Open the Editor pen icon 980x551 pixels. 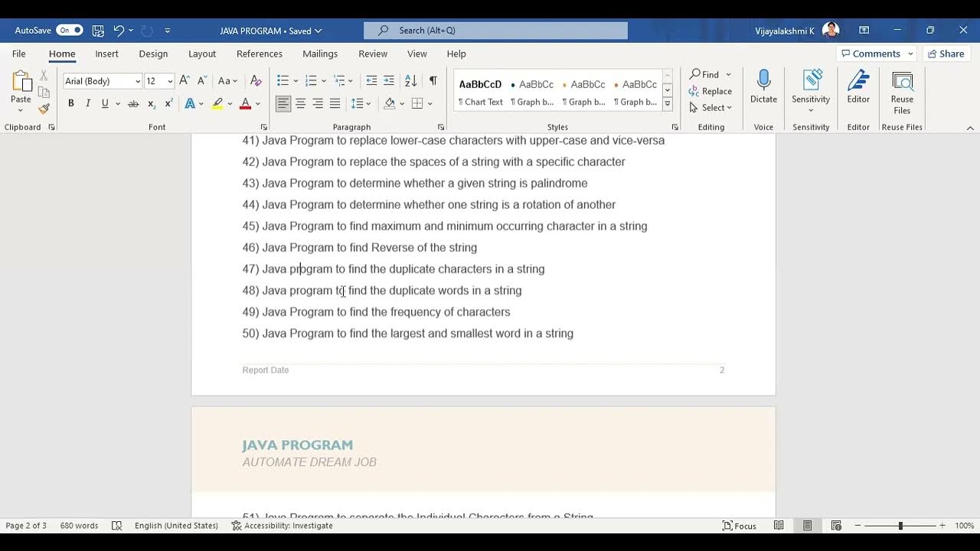[x=858, y=80]
